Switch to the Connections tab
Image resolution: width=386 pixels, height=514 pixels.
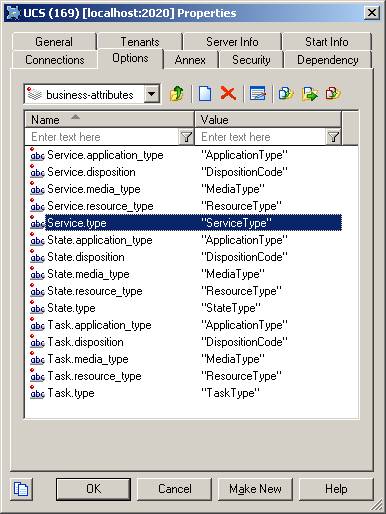click(x=55, y=60)
